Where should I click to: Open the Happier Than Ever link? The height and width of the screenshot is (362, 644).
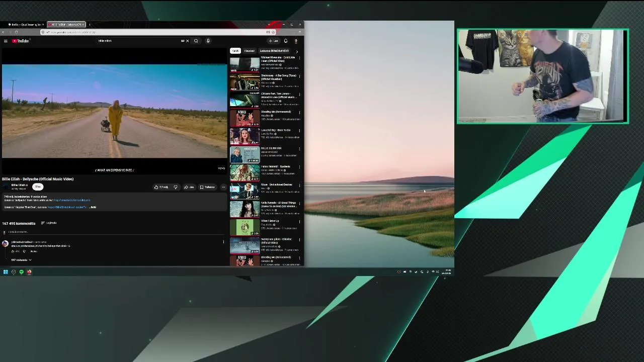point(67,207)
